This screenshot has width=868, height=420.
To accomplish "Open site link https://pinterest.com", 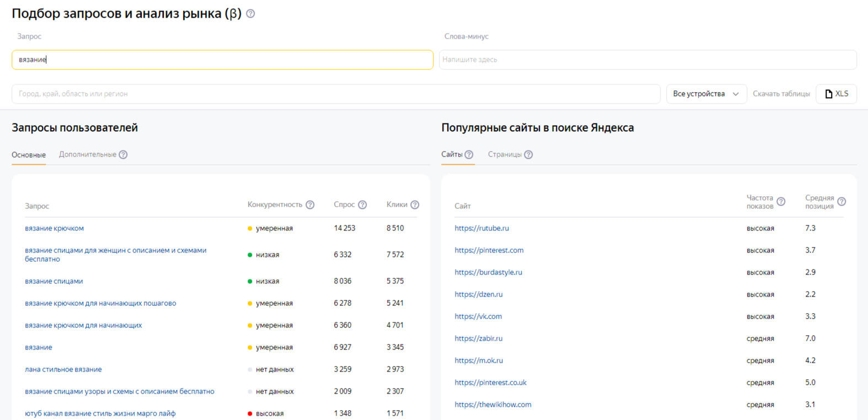I will (489, 250).
